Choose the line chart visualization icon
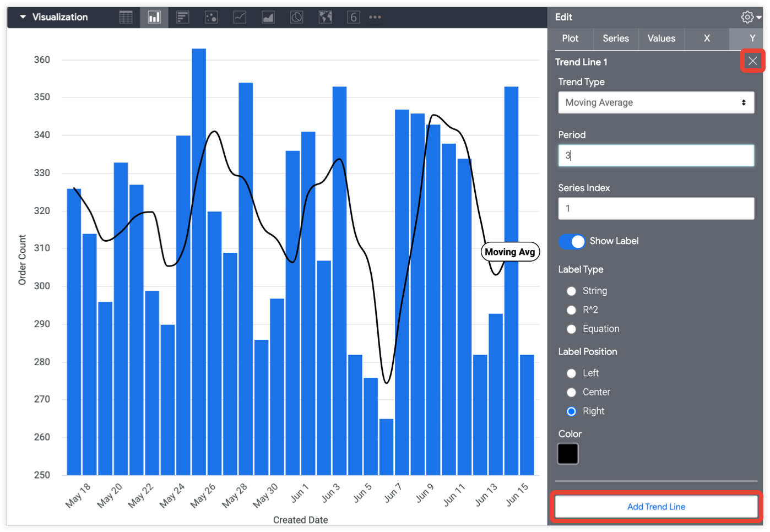The height and width of the screenshot is (532, 770). [x=240, y=17]
